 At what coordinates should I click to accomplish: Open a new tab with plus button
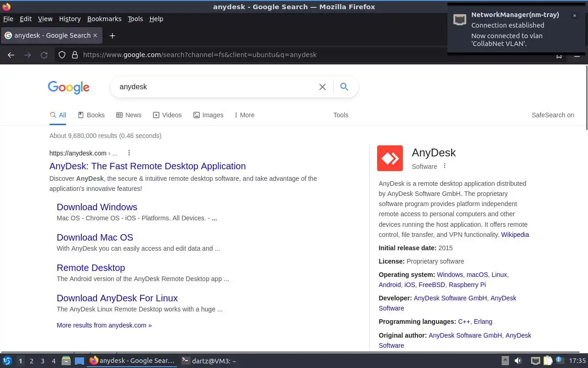112,35
